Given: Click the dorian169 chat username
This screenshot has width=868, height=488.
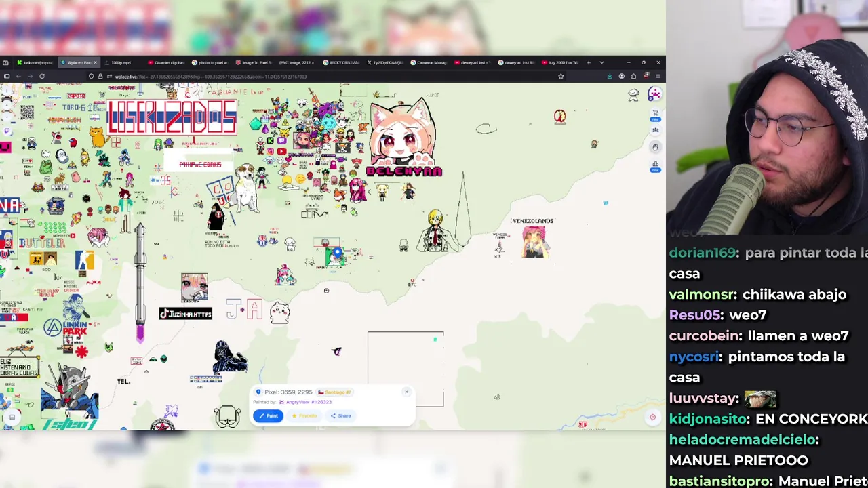Looking at the screenshot, I should (x=703, y=253).
